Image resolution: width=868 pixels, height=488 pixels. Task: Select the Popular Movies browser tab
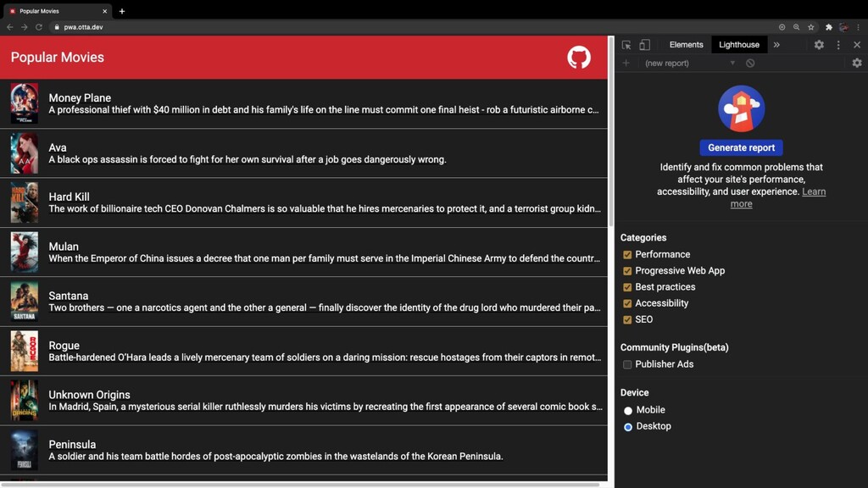pyautogui.click(x=57, y=11)
